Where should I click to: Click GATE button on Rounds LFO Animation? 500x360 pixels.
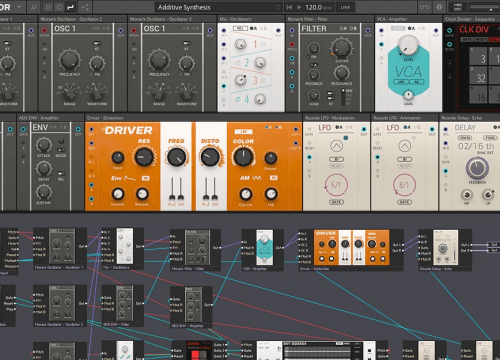(x=404, y=202)
